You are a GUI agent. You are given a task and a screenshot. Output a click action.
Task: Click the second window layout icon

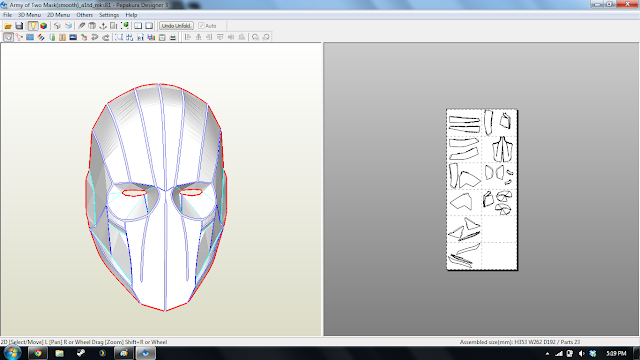pos(149,26)
